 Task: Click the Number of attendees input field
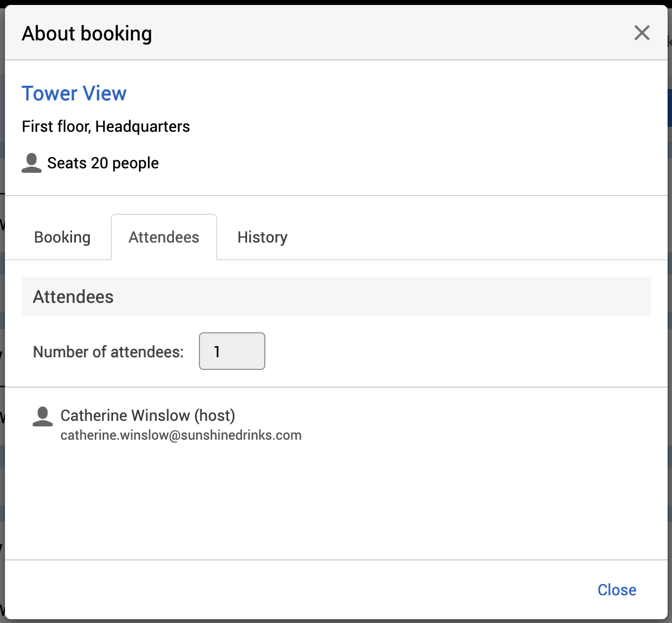pyautogui.click(x=232, y=351)
